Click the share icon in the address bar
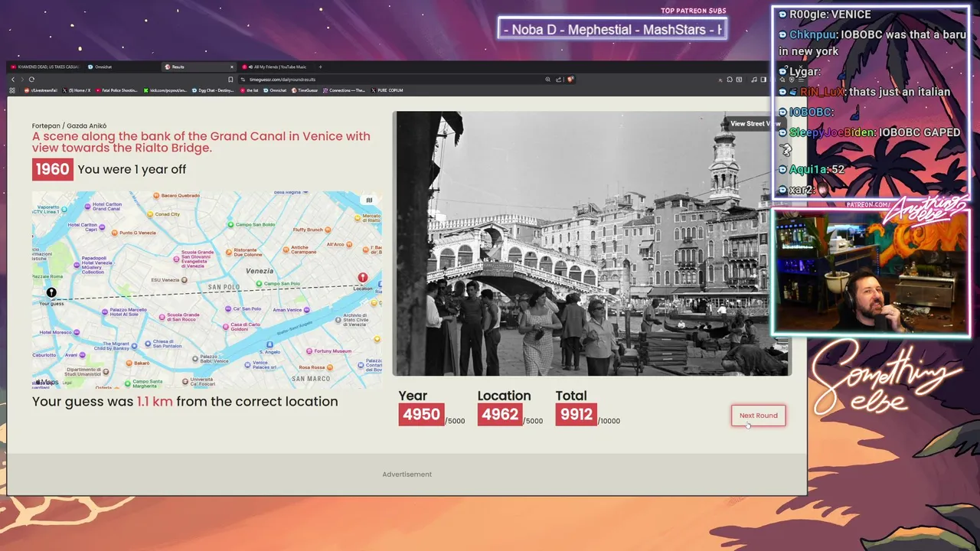Viewport: 980px width, 551px height. point(558,80)
